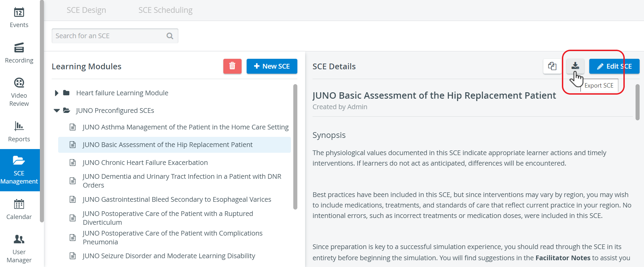Click the copy SCE icon button
The width and height of the screenshot is (644, 267).
click(552, 66)
